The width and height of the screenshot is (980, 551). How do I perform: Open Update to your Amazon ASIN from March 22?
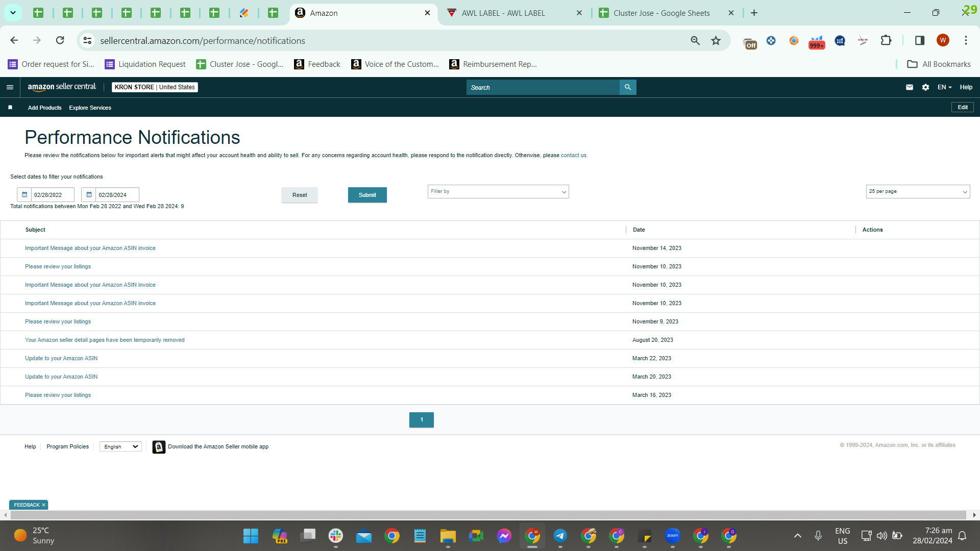tap(61, 359)
